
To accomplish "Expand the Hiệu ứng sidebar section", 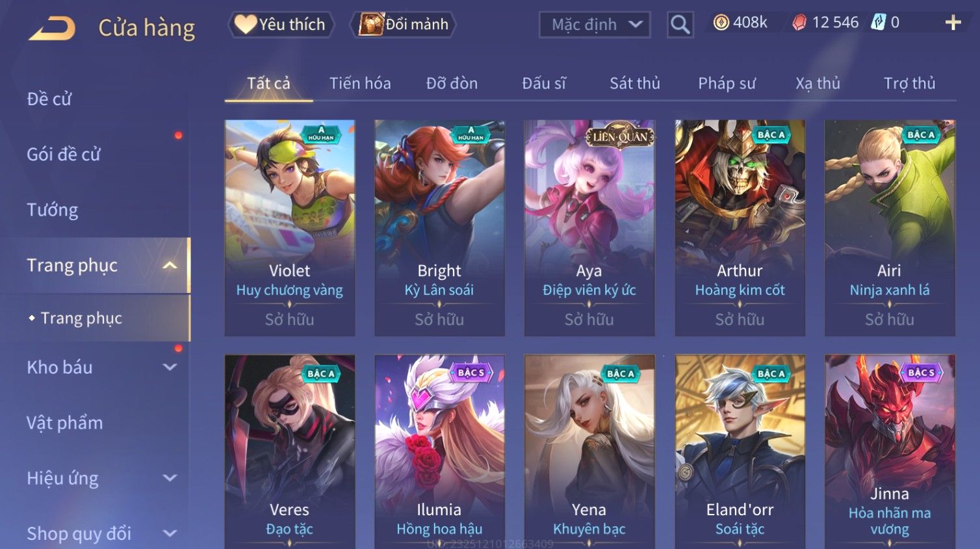I will coord(170,478).
